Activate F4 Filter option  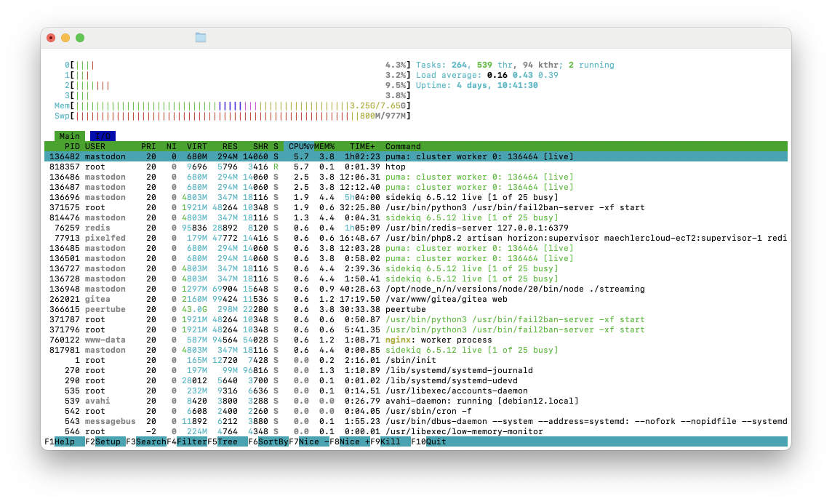pos(191,441)
